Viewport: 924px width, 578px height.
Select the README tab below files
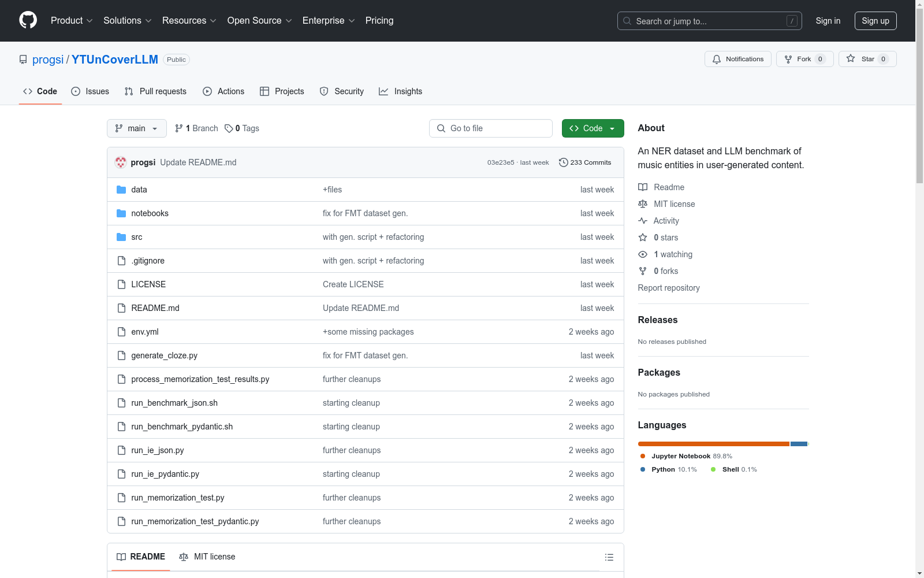click(141, 557)
